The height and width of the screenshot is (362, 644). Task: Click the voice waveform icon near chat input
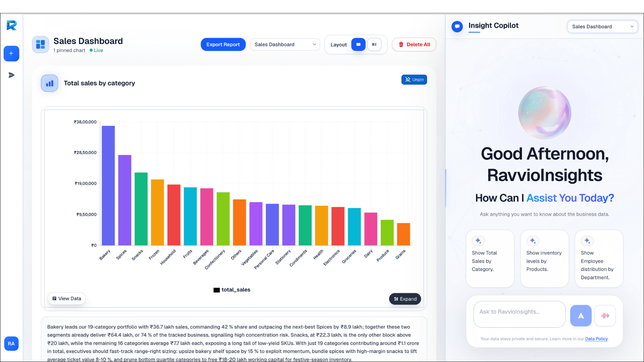tap(605, 315)
